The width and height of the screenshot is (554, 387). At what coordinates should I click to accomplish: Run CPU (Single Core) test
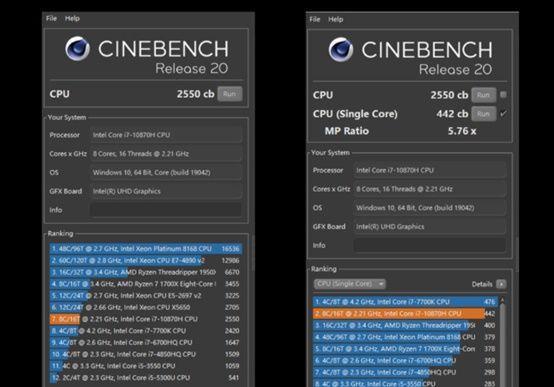[483, 114]
